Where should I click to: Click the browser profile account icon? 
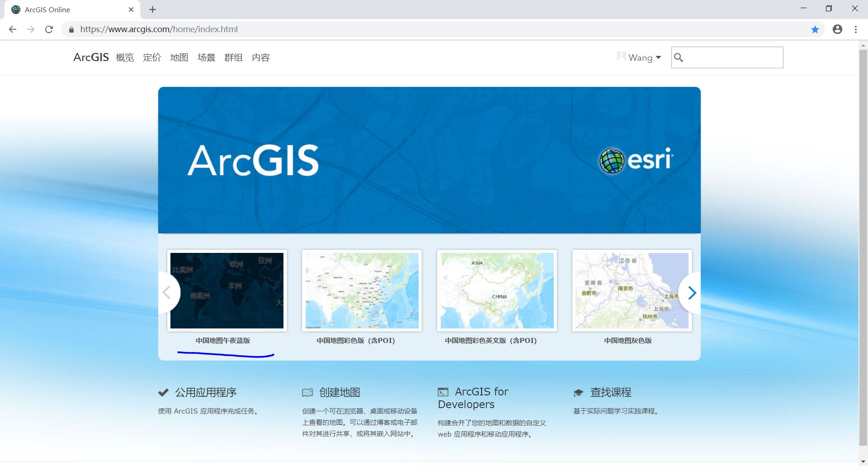point(837,29)
